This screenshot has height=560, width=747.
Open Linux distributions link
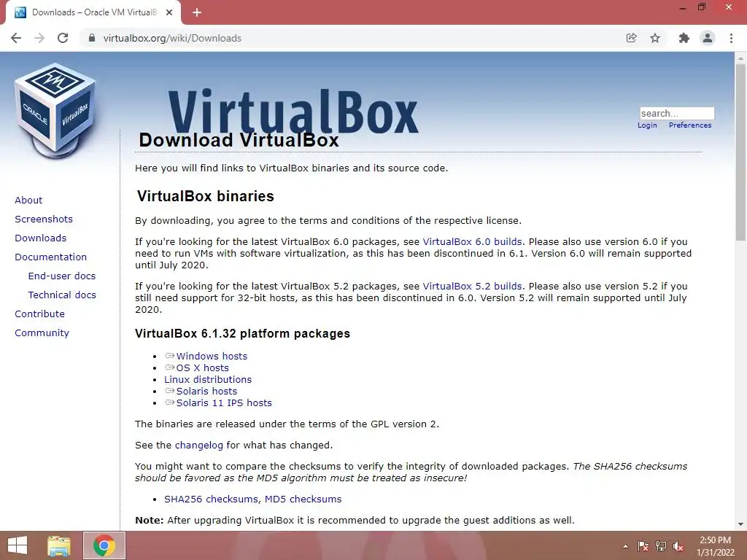208,379
